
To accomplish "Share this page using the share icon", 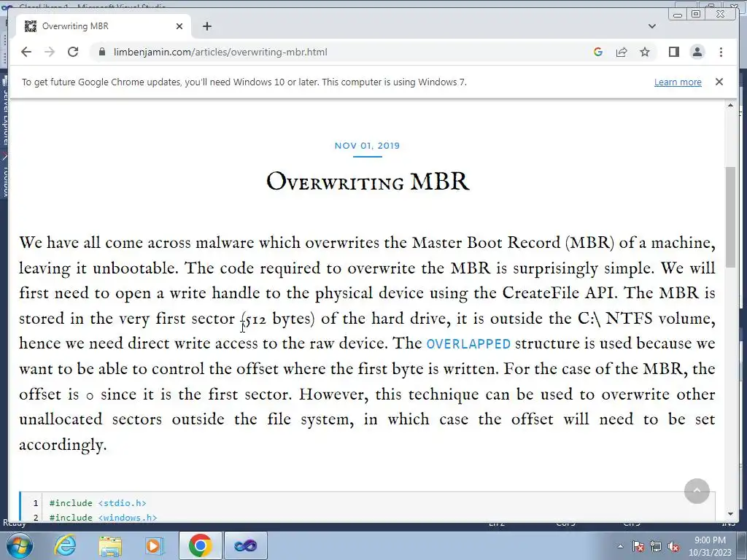I will 622,52.
